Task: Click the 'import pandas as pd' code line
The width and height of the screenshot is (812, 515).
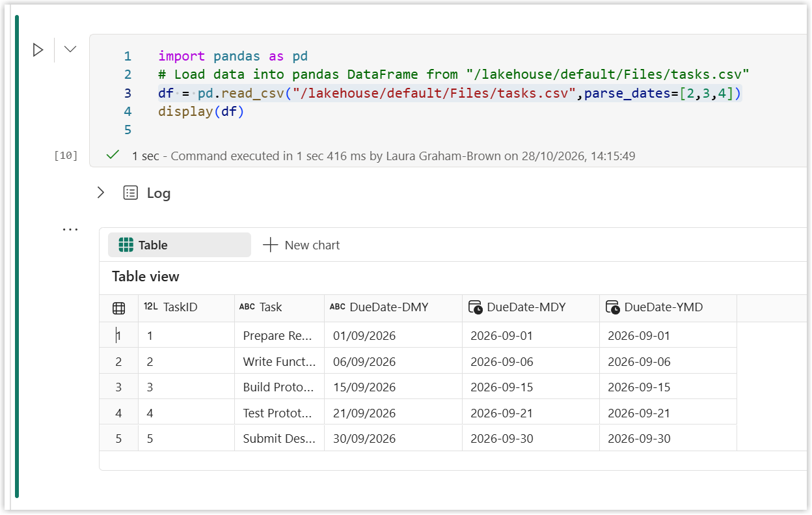Action: [233, 56]
